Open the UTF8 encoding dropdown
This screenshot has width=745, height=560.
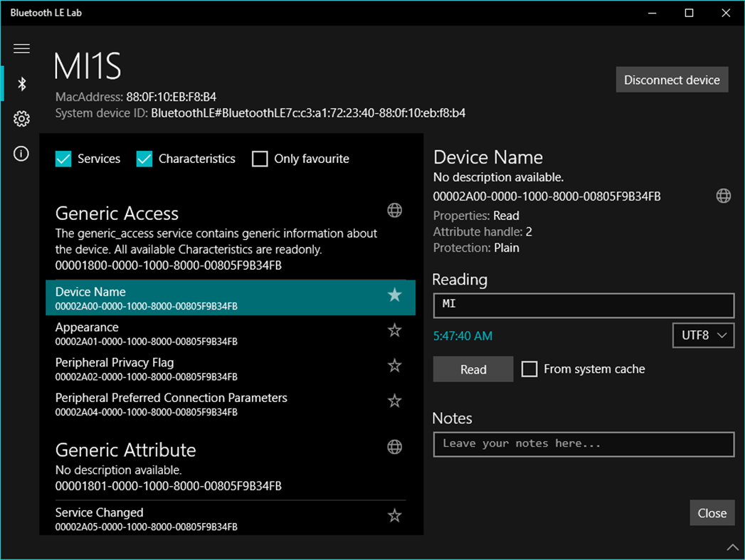coord(703,335)
